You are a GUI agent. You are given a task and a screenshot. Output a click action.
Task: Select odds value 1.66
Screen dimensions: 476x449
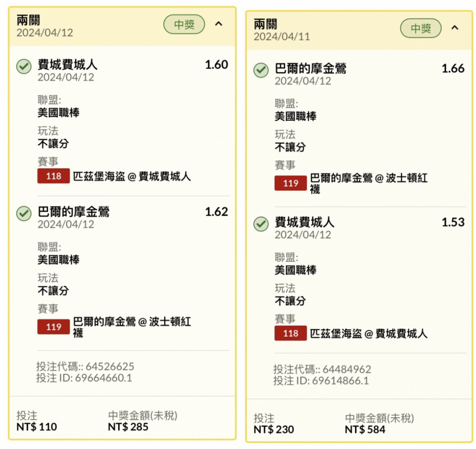[453, 68]
